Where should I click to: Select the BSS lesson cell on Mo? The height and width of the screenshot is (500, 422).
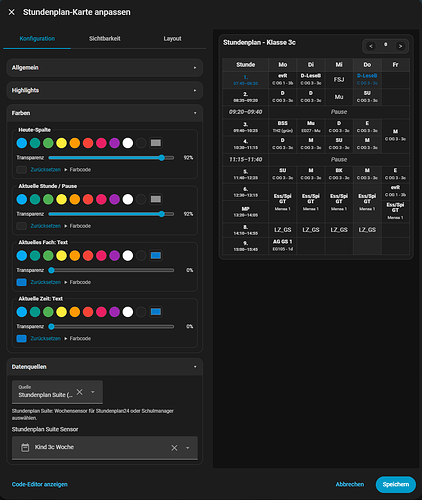point(283,127)
